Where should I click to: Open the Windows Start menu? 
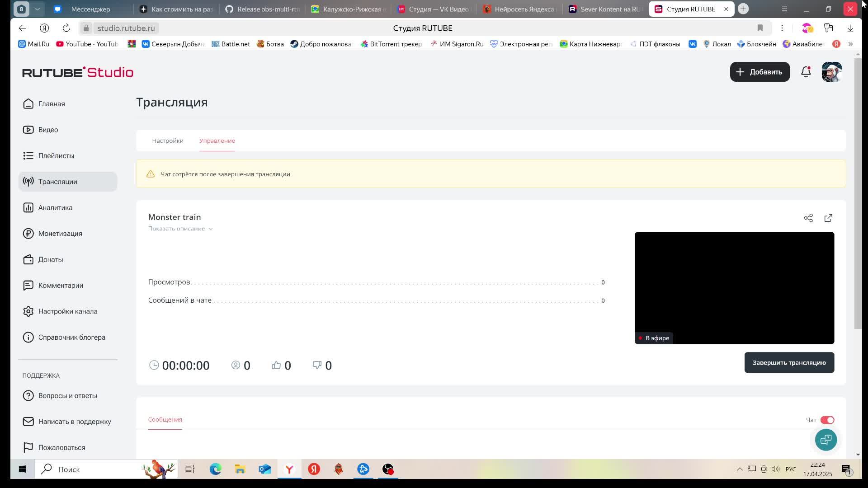(x=22, y=469)
